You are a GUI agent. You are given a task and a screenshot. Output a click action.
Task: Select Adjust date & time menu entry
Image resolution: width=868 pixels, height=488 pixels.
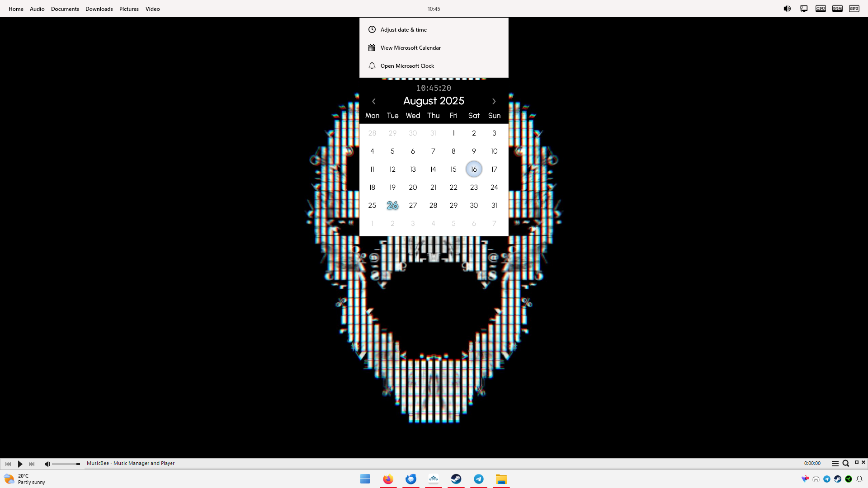tap(403, 29)
